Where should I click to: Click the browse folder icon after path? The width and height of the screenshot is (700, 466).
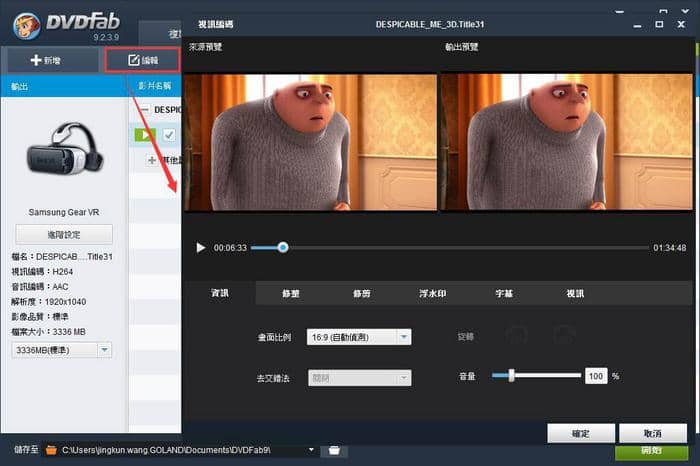tap(334, 450)
